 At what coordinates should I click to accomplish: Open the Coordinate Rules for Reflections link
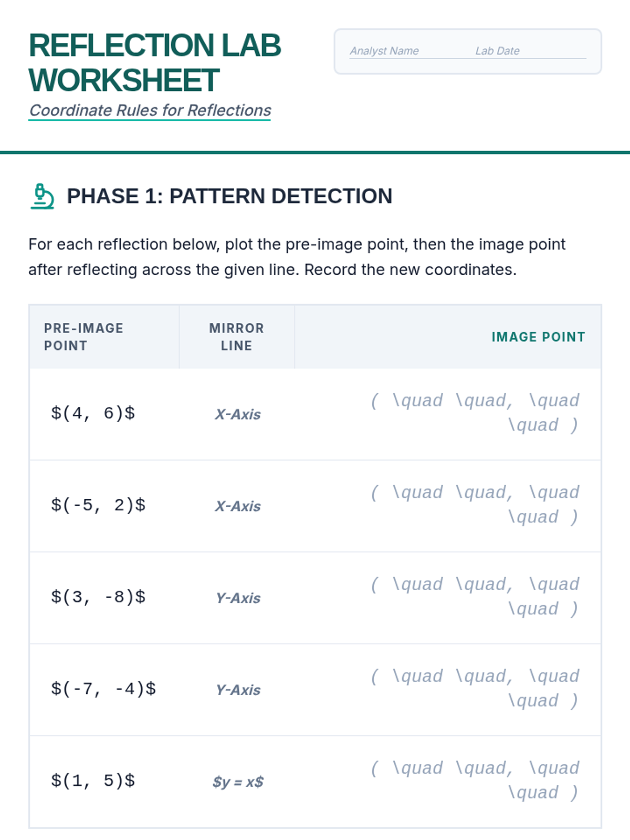[x=150, y=110]
